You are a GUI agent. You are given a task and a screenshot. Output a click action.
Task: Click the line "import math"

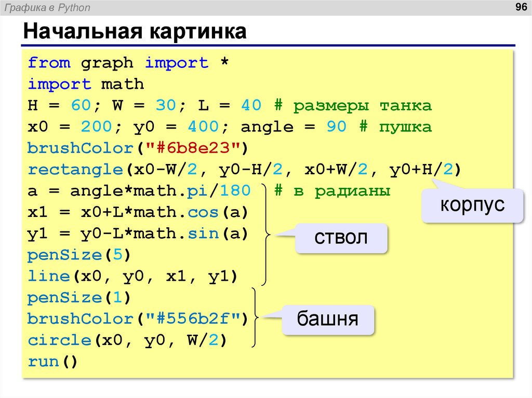pos(86,84)
